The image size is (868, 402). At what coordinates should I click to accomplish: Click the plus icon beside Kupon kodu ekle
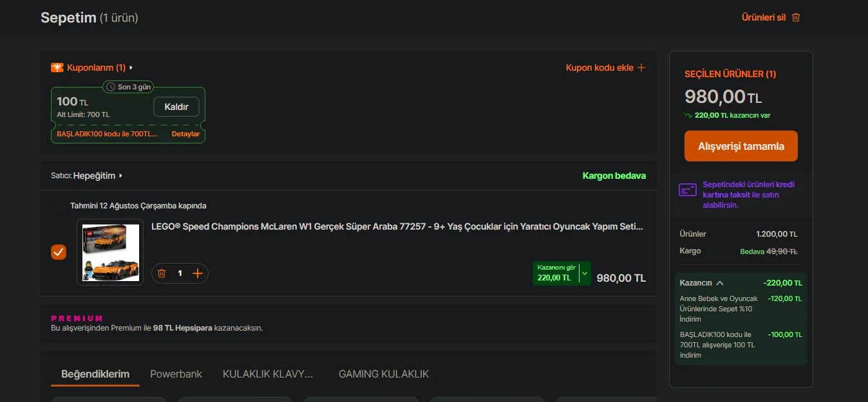point(641,68)
